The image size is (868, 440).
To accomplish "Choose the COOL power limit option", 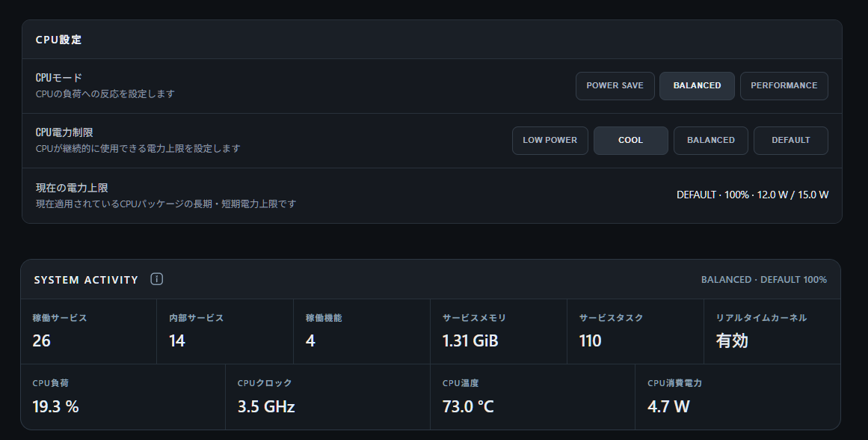I will coord(630,141).
